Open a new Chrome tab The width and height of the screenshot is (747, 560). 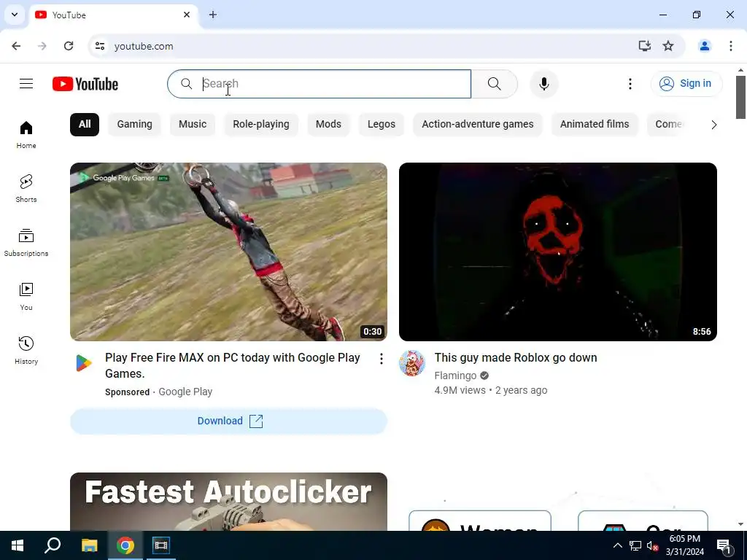[x=213, y=15]
